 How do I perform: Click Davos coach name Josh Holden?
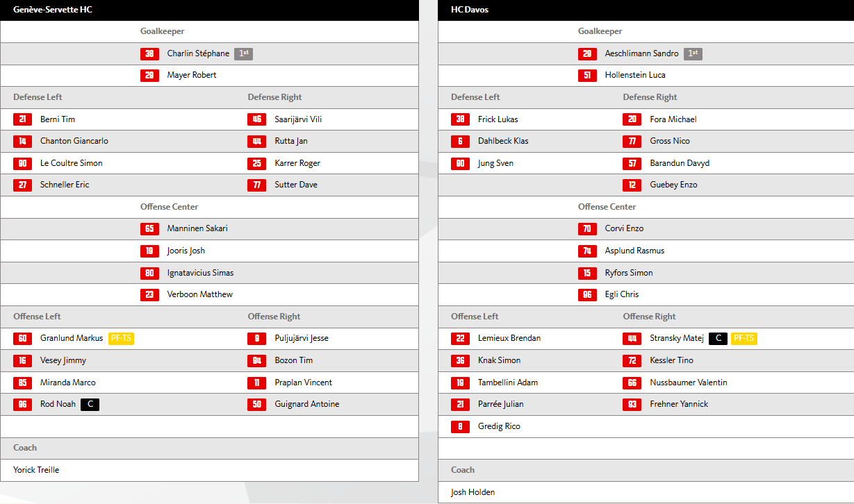[x=473, y=492]
